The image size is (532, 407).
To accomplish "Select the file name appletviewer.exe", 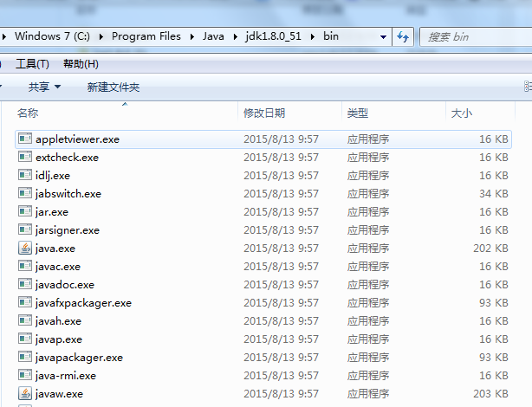I will [x=78, y=139].
